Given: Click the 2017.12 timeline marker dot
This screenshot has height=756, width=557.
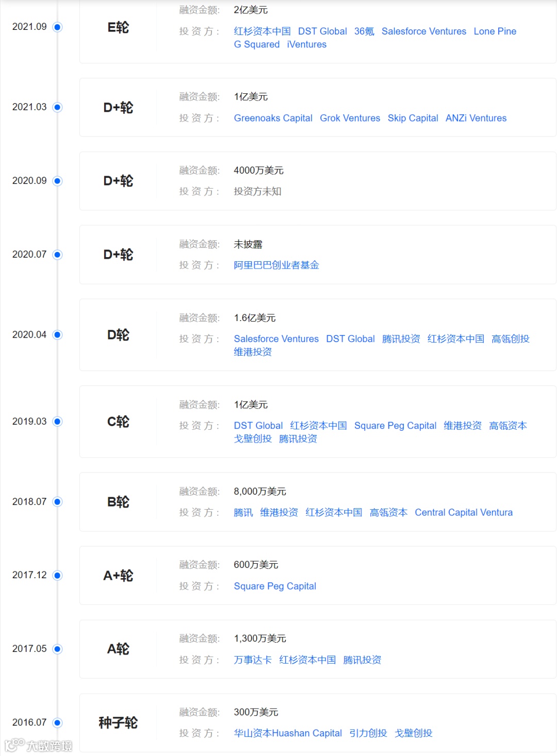Looking at the screenshot, I should (58, 575).
